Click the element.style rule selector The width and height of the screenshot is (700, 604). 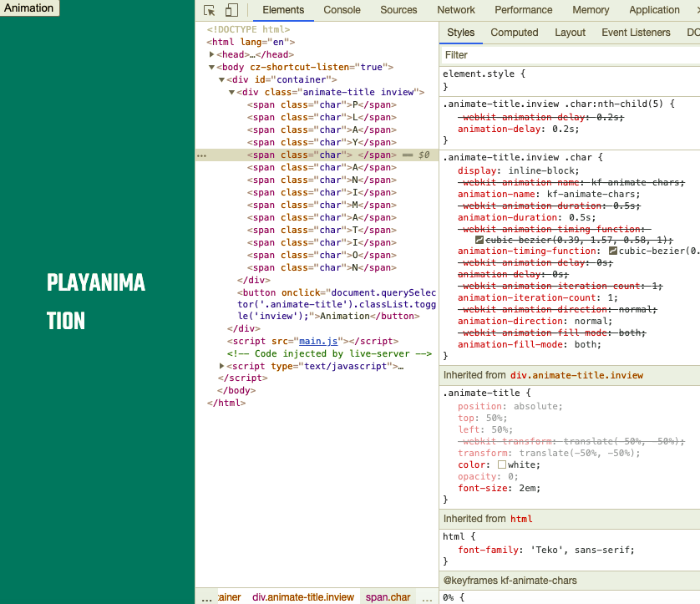click(x=479, y=74)
